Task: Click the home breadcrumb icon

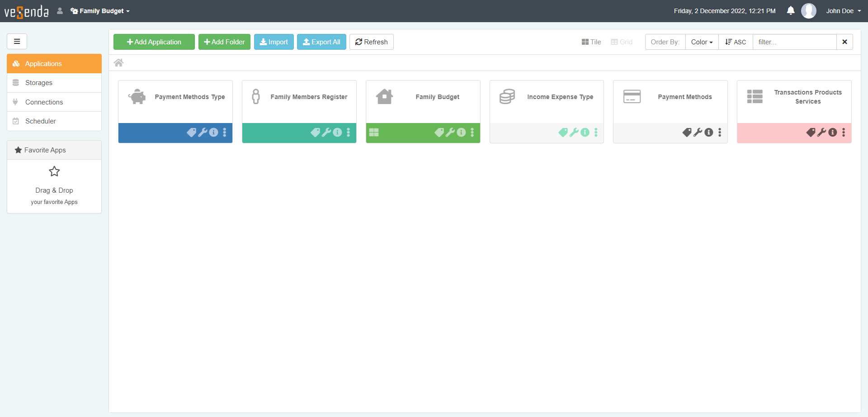Action: [118, 63]
